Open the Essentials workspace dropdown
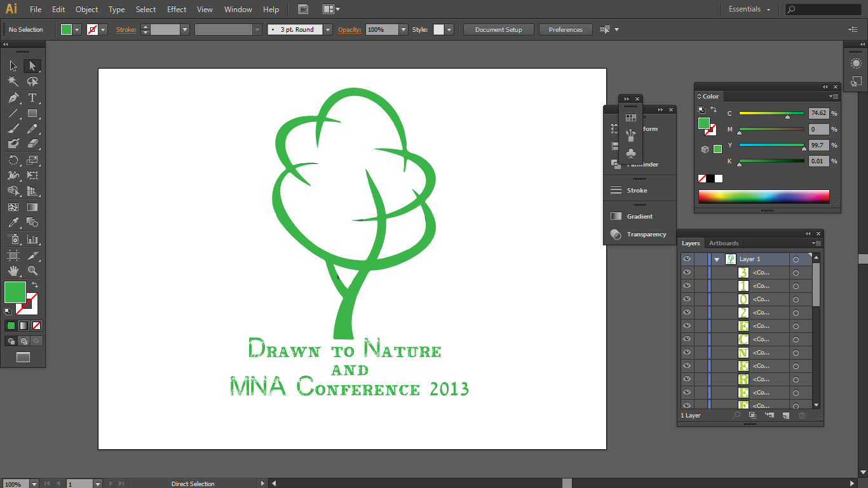Image resolution: width=868 pixels, height=488 pixels. pyautogui.click(x=750, y=10)
